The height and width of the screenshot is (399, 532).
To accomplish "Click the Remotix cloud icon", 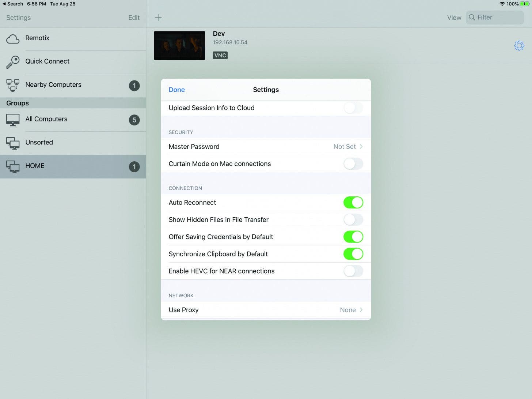I will click(x=13, y=39).
